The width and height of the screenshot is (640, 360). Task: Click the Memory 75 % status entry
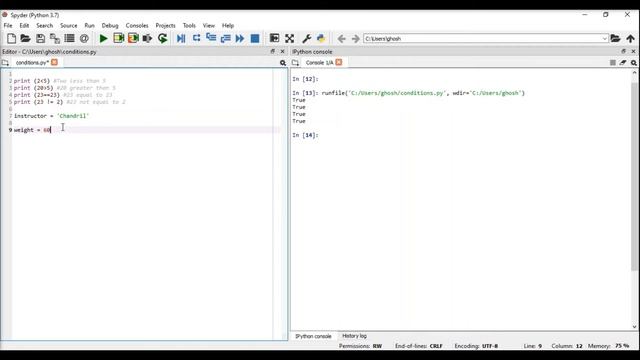609,346
